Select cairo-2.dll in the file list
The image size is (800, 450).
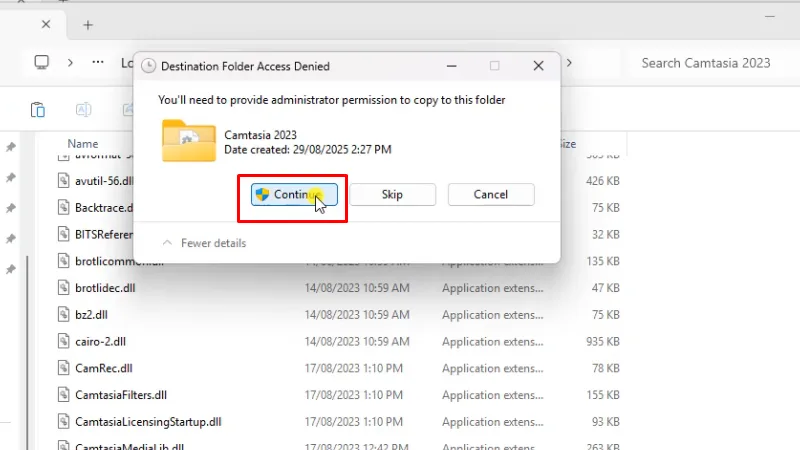[100, 341]
